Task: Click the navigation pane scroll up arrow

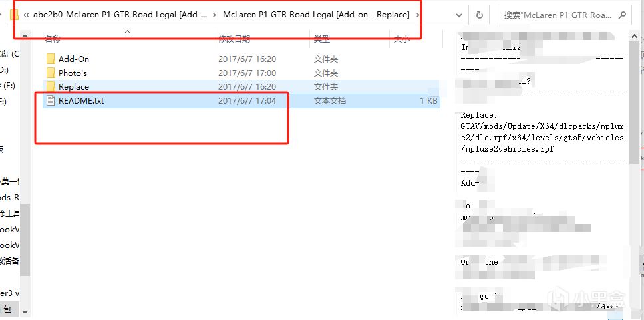Action: pos(25,36)
